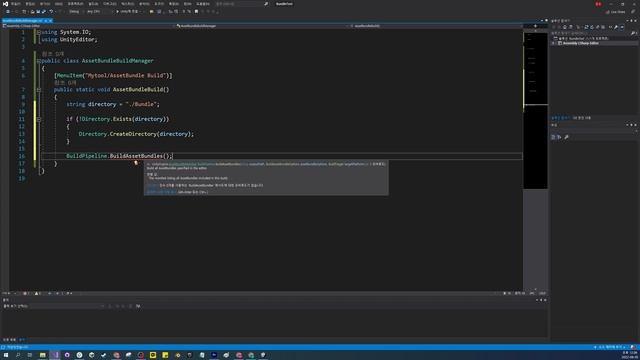Open the Windows Start menu
Screen dimensions: 640x360
tap(6, 355)
